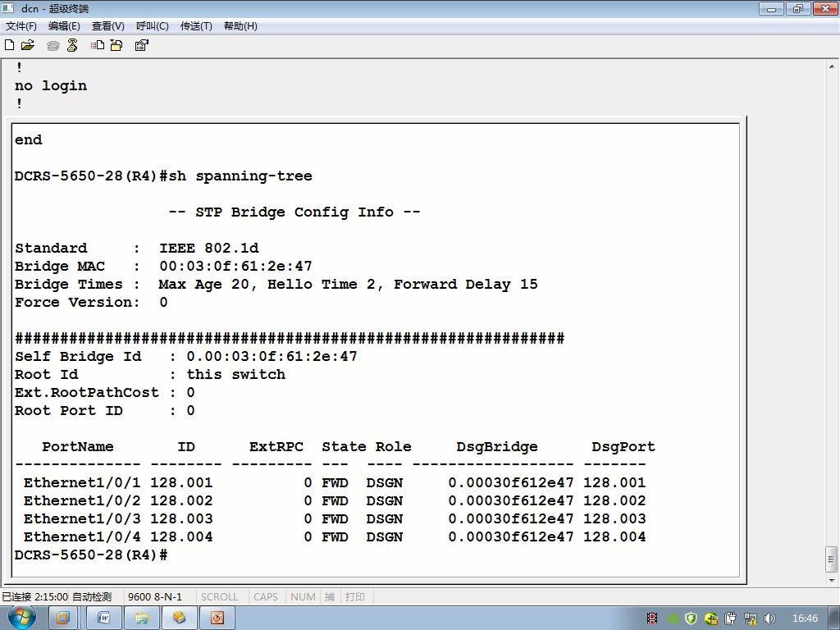The height and width of the screenshot is (630, 840).
Task: Switch to the Word taskbar button
Action: [x=104, y=619]
